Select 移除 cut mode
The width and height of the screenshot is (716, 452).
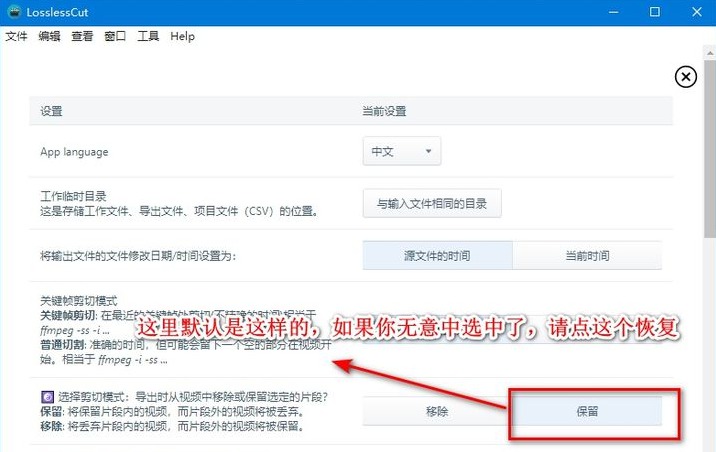pos(437,411)
